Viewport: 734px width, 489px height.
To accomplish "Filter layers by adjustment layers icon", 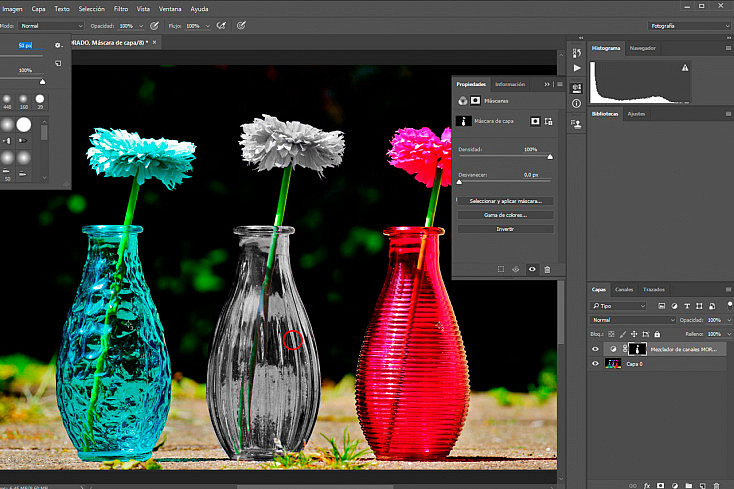I will pyautogui.click(x=674, y=306).
